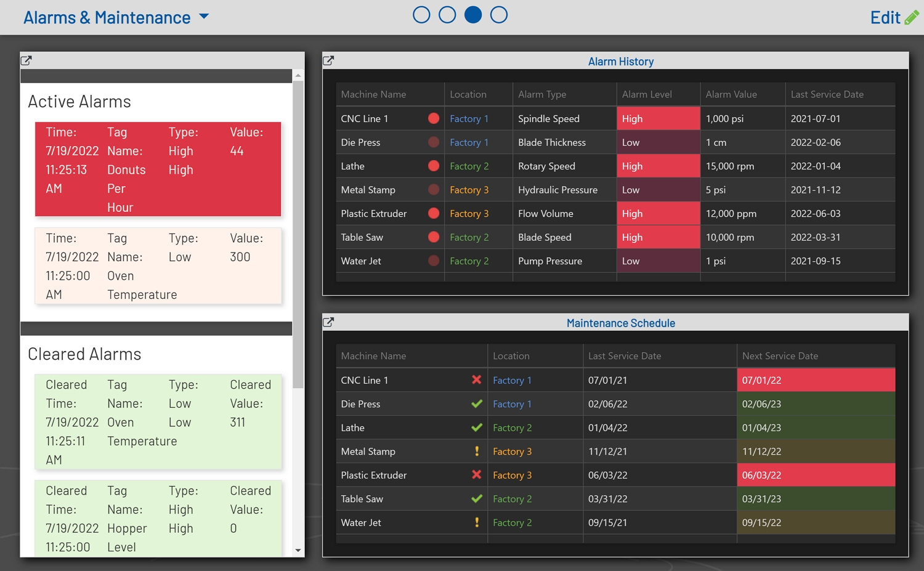Click red 07/01/22 next service date cell
The height and width of the screenshot is (571, 924).
point(815,380)
